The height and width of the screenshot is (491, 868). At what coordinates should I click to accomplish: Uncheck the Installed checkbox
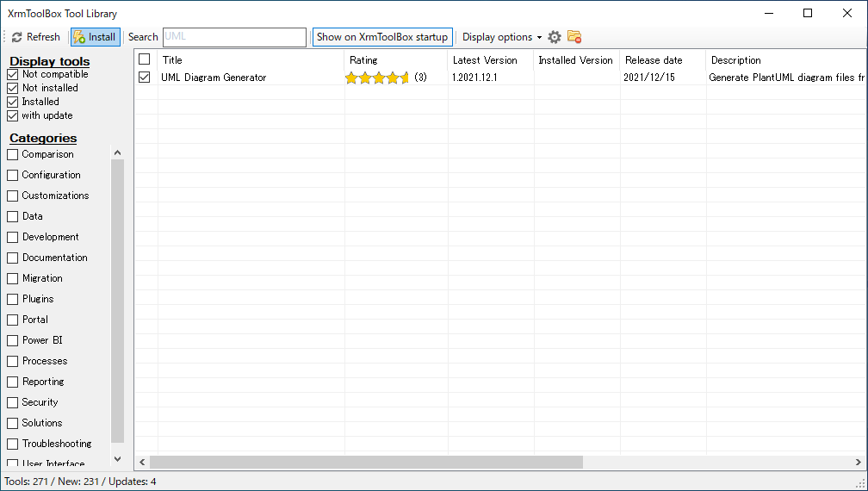[x=13, y=102]
